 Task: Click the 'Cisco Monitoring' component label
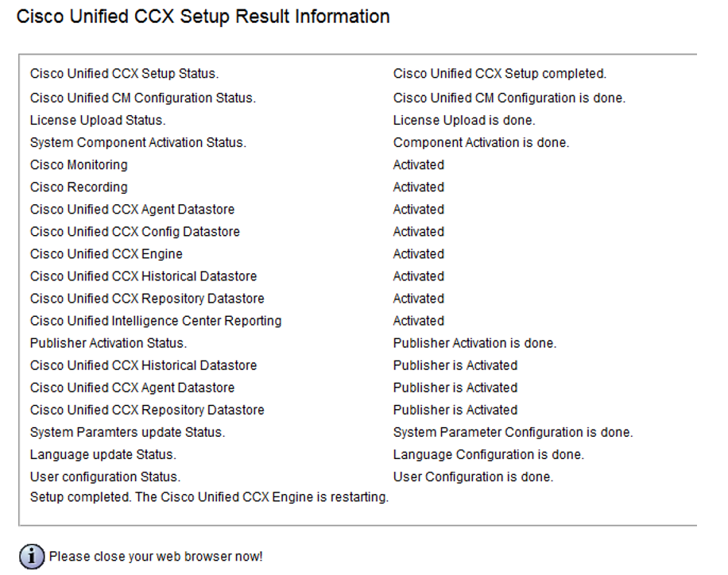79,164
